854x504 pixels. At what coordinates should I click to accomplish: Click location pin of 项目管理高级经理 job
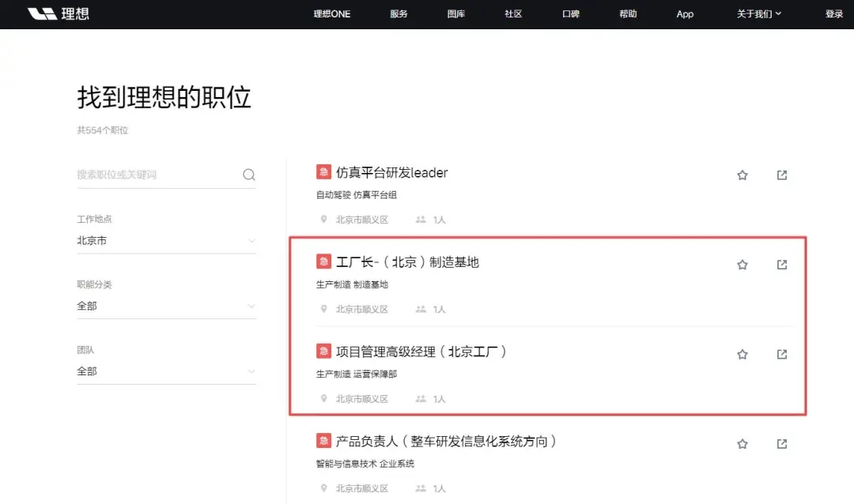pyautogui.click(x=323, y=398)
